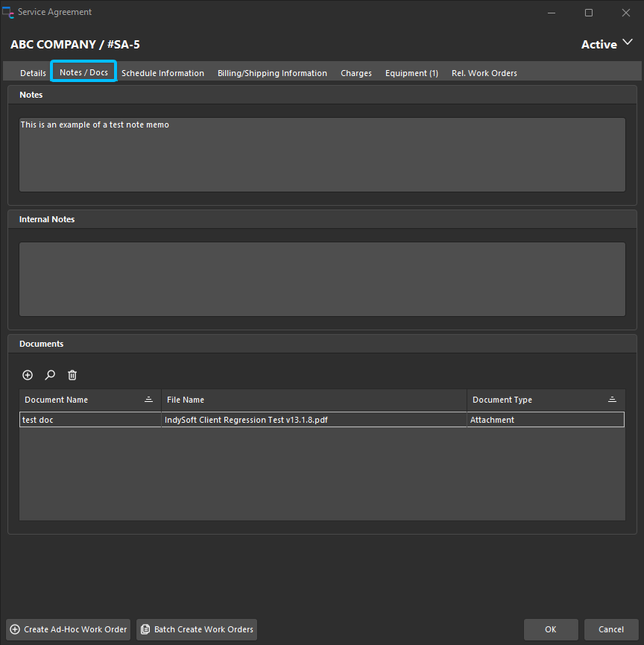Click the Service Agreement window app icon

8,13
